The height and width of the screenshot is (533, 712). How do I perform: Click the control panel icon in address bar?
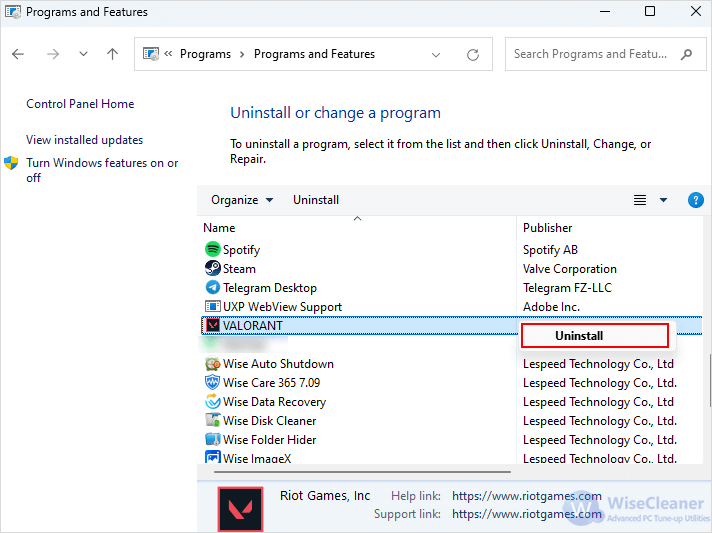point(151,54)
